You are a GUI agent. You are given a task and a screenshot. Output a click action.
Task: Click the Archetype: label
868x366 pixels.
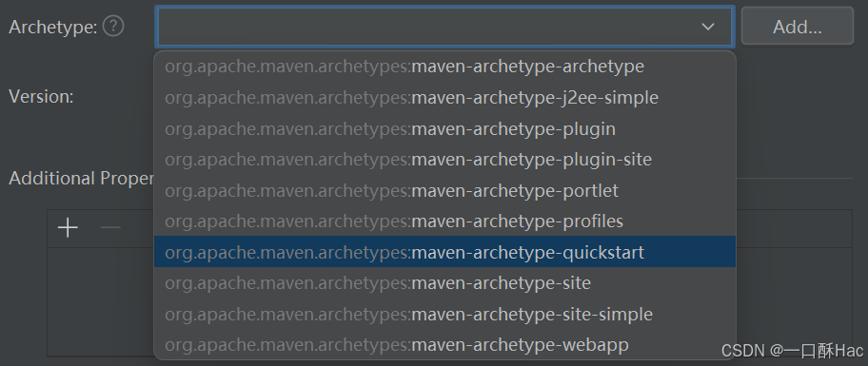pyautogui.click(x=53, y=27)
